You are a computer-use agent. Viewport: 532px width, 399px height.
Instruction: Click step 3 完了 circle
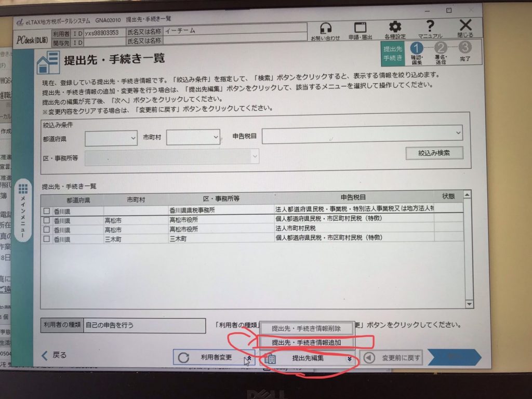(465, 47)
